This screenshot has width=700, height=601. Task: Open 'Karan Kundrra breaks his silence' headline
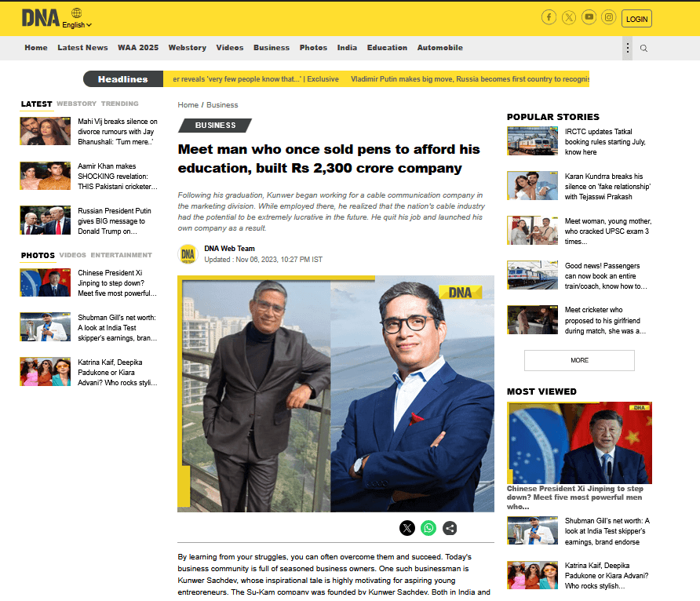607,187
